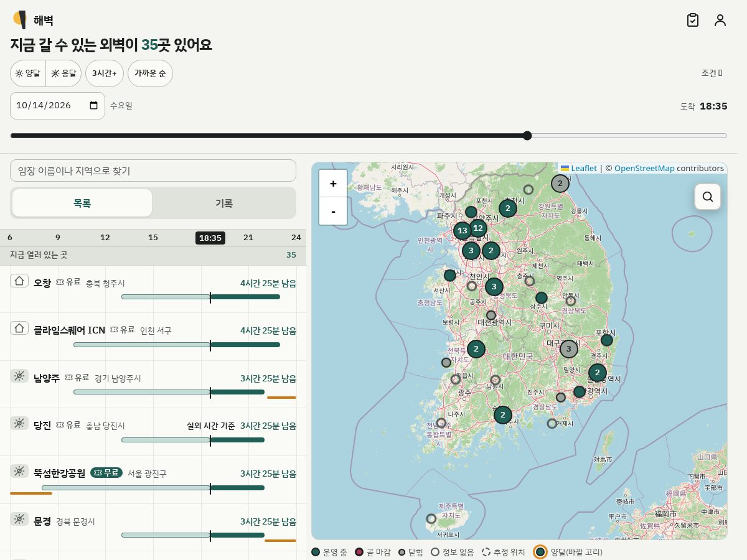Select the 당진 list entry
Image resolution: width=747 pixels, height=560 pixels.
point(153,432)
